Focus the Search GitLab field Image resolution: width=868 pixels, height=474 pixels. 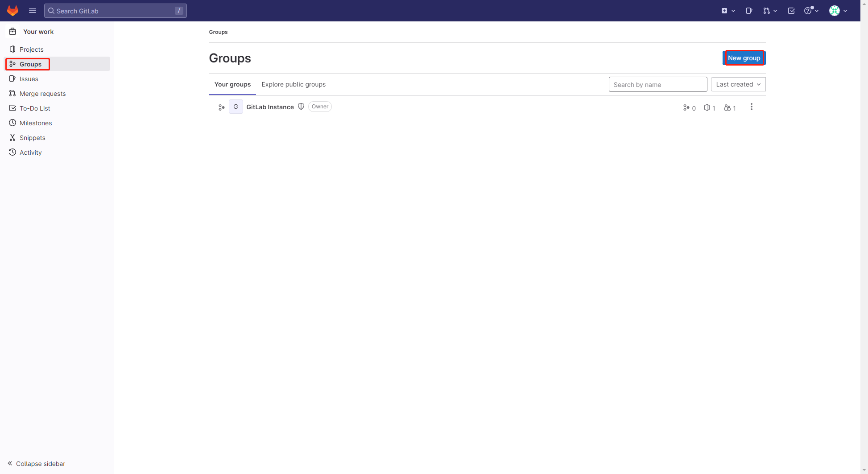point(116,11)
